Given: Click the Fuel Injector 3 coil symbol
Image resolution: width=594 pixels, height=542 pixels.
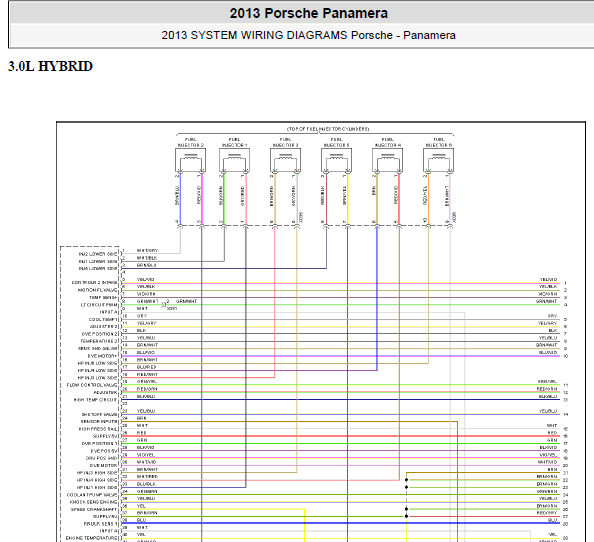Looking at the screenshot, I should coord(286,161).
